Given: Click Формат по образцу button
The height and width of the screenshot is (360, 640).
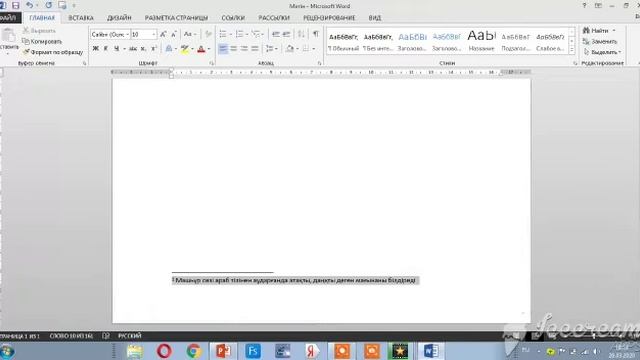Looking at the screenshot, I should tap(53, 52).
